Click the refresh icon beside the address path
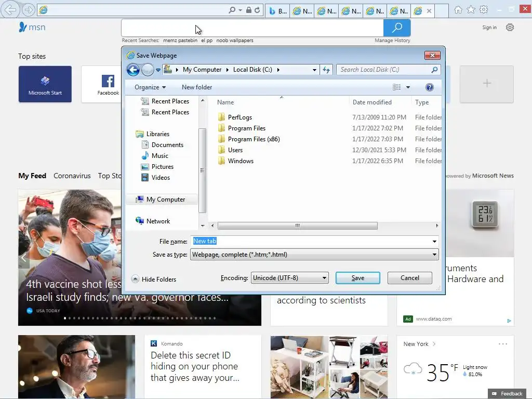Screen dimensions: 532x399 326,70
